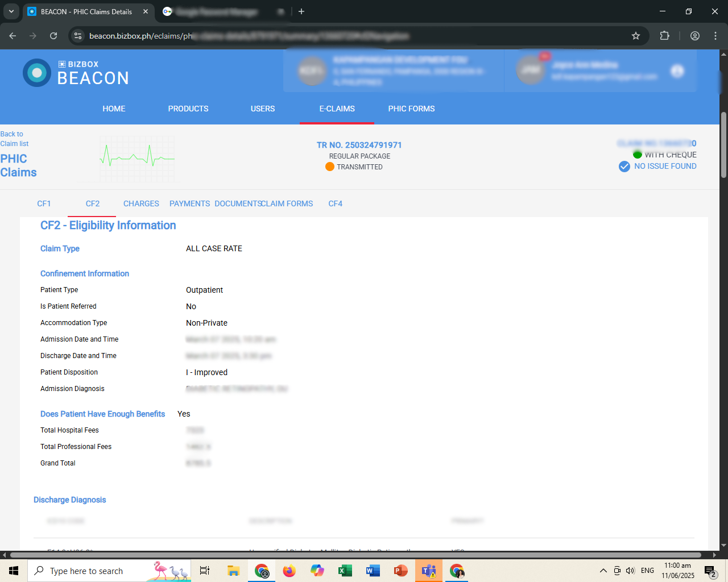Viewport: 728px width, 582px height.
Task: Click the Confinement Information heading
Action: pyautogui.click(x=85, y=273)
